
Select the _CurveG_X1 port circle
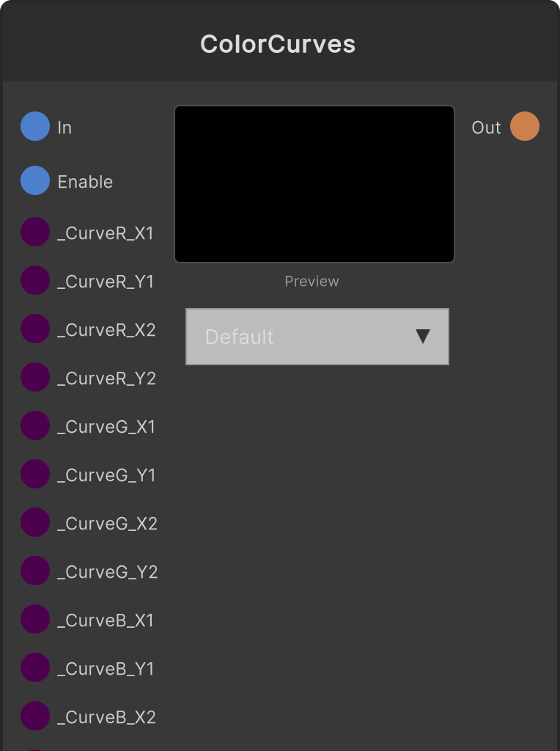coord(35,425)
